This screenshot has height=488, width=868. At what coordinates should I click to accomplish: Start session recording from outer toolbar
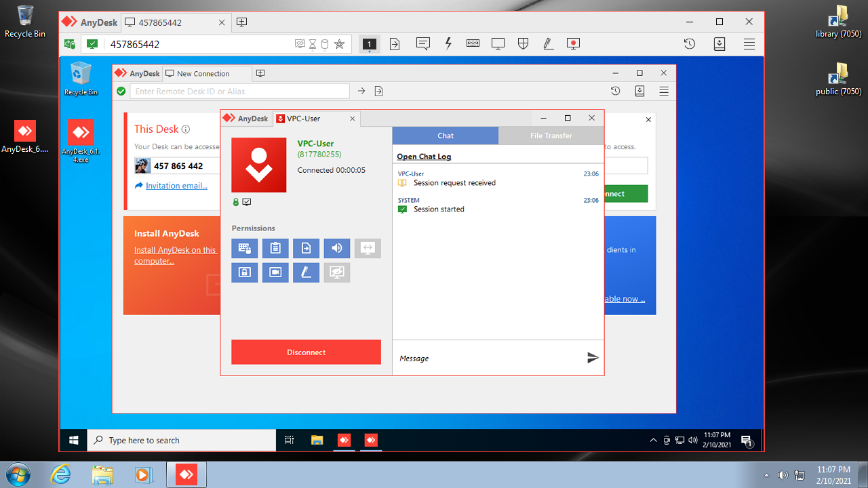[574, 44]
